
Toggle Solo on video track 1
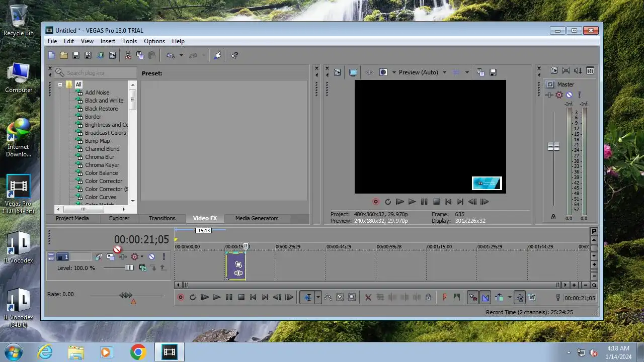pos(164,257)
